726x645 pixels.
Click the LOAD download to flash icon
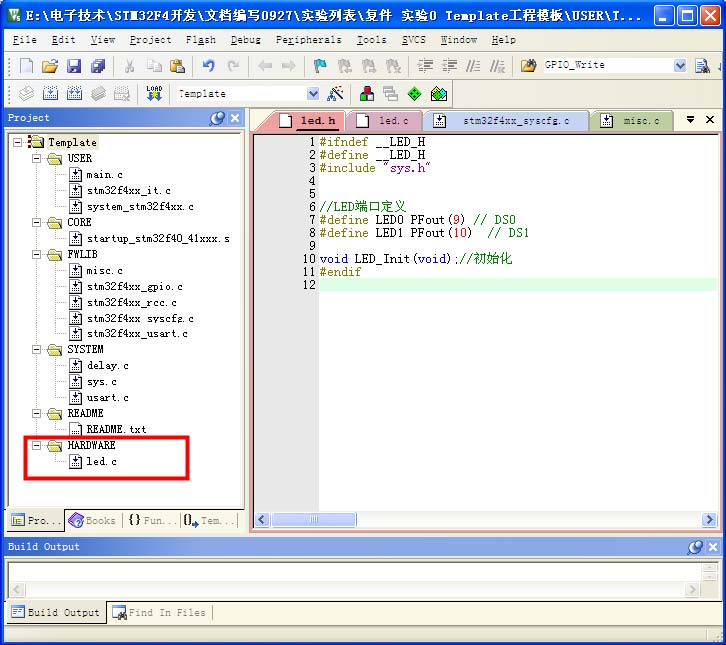[154, 94]
